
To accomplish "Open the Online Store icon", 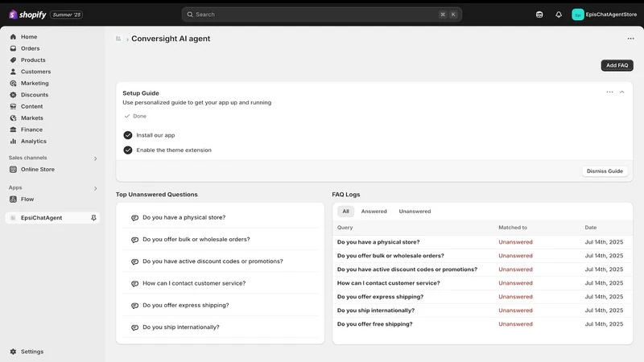I will point(13,169).
